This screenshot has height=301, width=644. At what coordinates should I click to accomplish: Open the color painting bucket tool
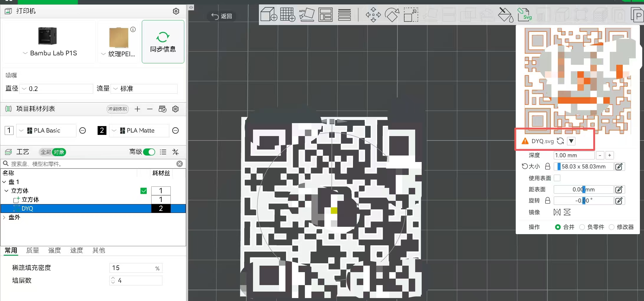pyautogui.click(x=506, y=15)
